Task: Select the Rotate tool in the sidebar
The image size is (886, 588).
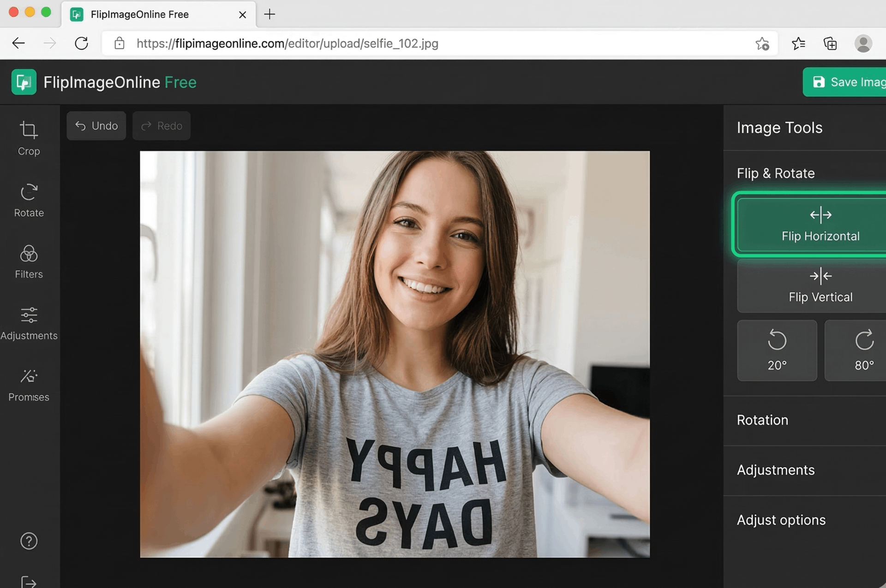Action: pos(29,198)
